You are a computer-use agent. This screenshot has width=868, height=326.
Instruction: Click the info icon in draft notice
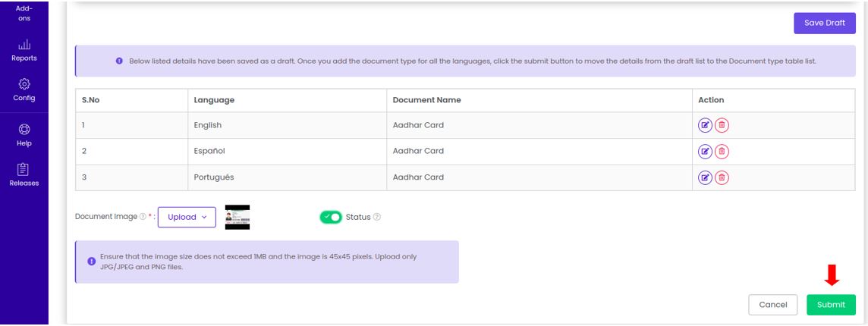pyautogui.click(x=119, y=61)
